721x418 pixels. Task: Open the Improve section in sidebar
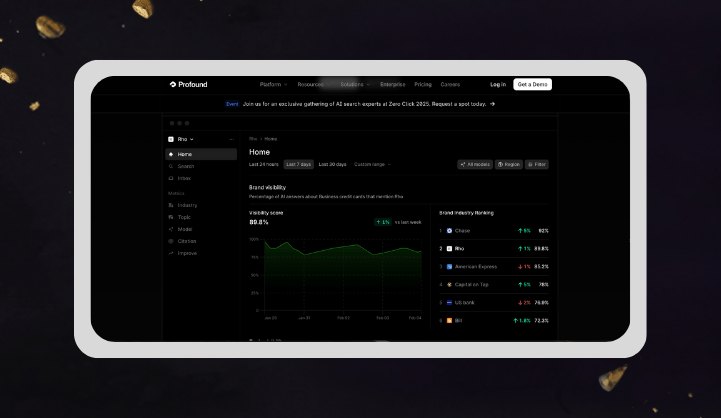point(187,253)
